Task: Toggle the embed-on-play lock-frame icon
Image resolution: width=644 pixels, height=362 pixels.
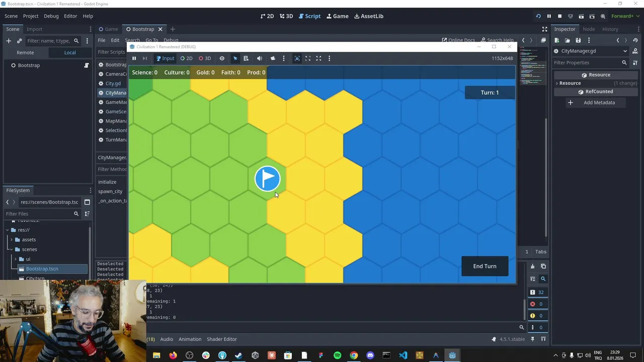Action: (x=297, y=58)
